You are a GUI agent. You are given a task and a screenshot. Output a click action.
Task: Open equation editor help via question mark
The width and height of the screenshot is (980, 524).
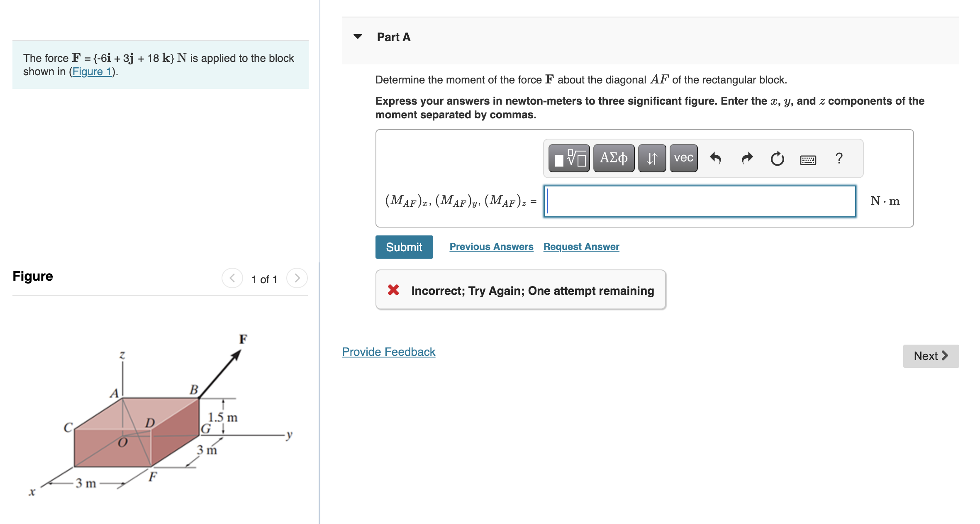pos(839,159)
